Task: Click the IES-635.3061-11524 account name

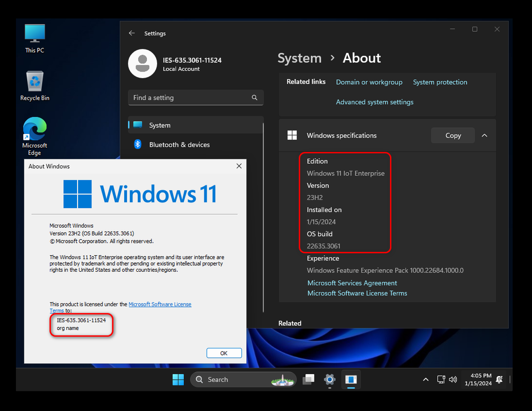Action: tap(192, 60)
